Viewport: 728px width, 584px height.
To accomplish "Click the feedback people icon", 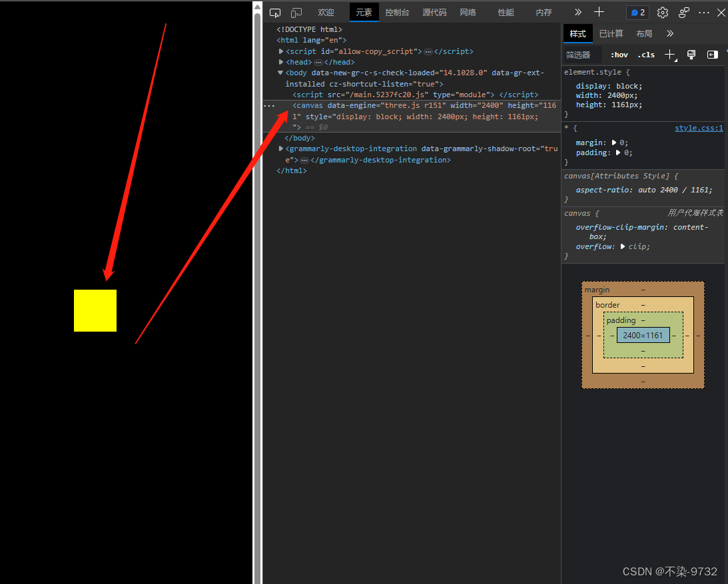I will point(684,13).
